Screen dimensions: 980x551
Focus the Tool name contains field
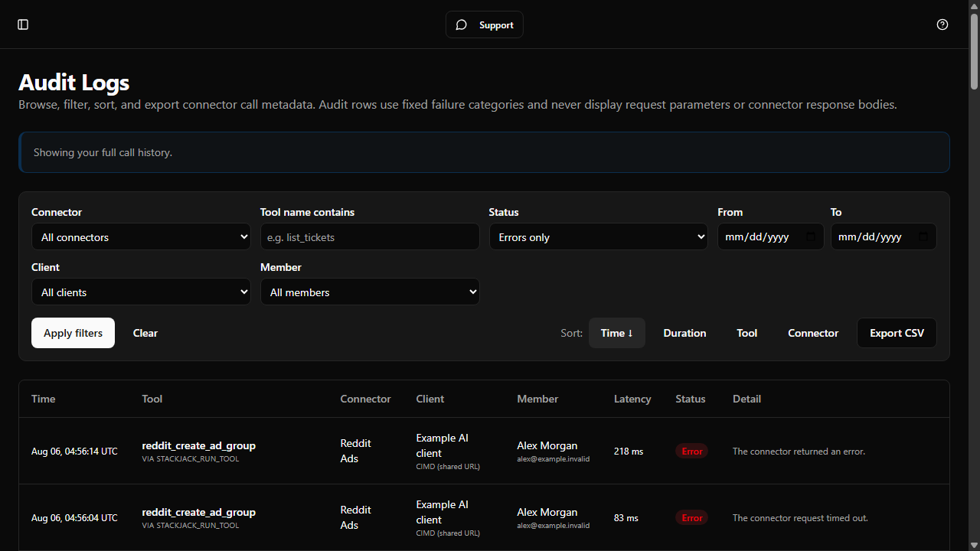pyautogui.click(x=370, y=237)
